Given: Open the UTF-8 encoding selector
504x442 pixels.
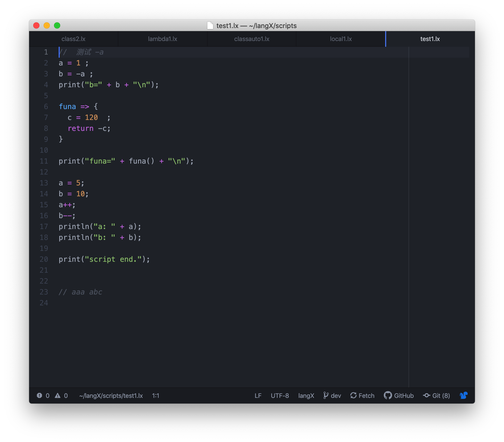Looking at the screenshot, I should 280,396.
